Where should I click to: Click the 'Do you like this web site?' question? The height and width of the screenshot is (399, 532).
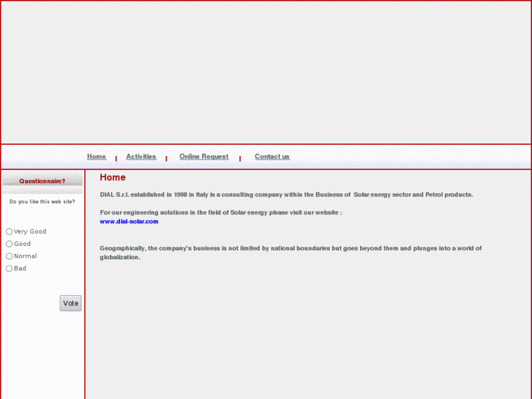[x=42, y=202]
